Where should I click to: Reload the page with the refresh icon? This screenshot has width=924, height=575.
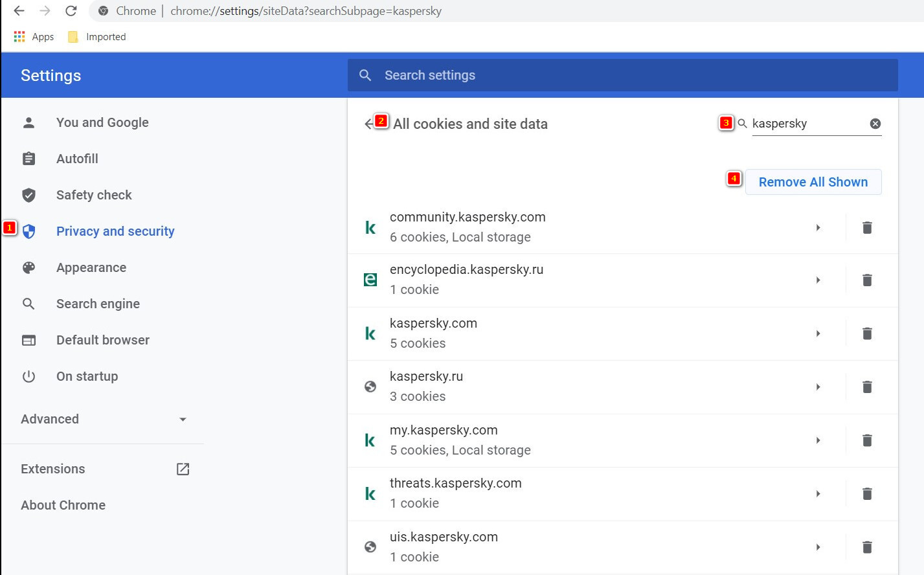pyautogui.click(x=71, y=11)
